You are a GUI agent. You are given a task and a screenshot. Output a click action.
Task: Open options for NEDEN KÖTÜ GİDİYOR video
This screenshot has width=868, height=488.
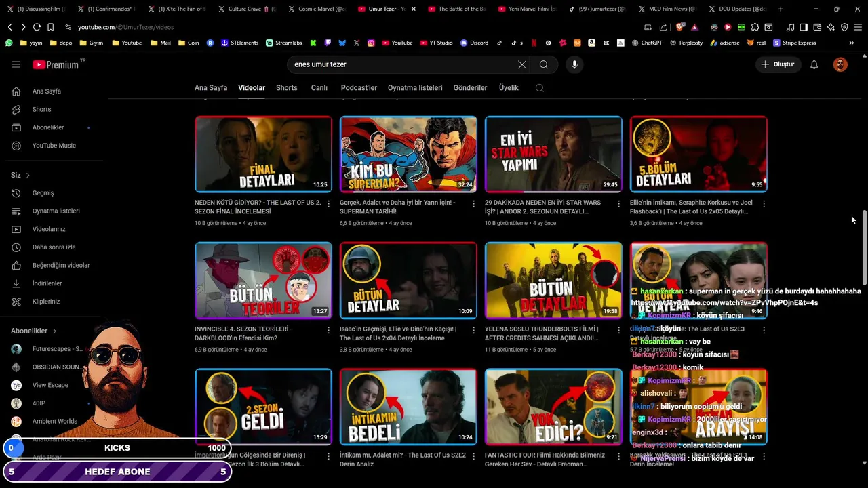point(329,203)
